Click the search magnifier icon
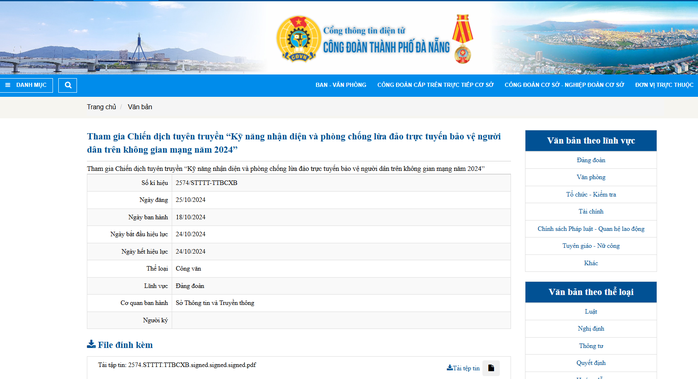The height and width of the screenshot is (379, 698). point(68,85)
